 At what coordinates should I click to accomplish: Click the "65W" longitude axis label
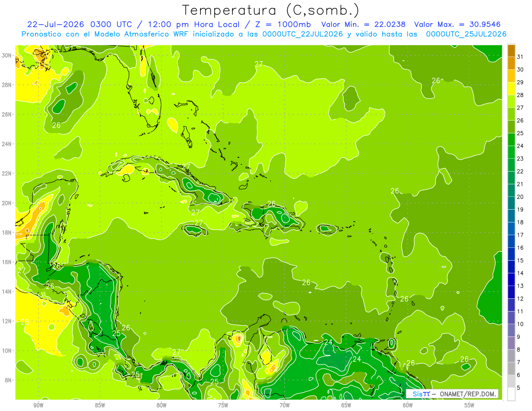pos(346,405)
